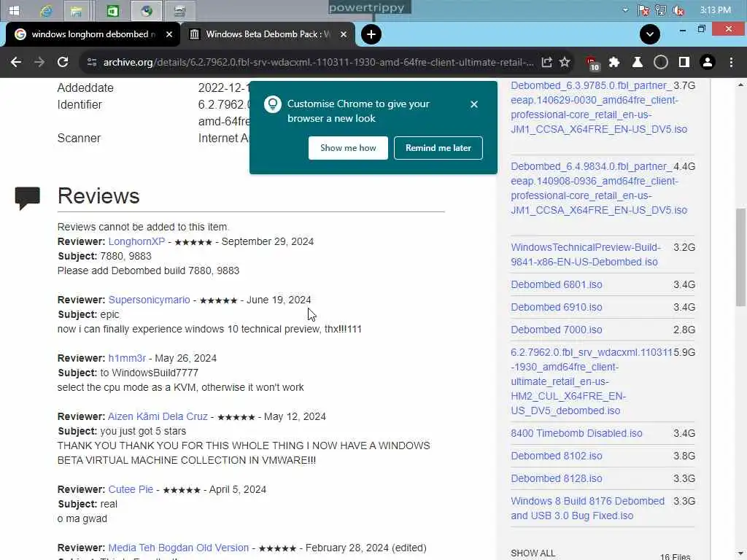Viewport: 747px width, 560px height.
Task: View site information icon in address bar
Action: (92, 63)
